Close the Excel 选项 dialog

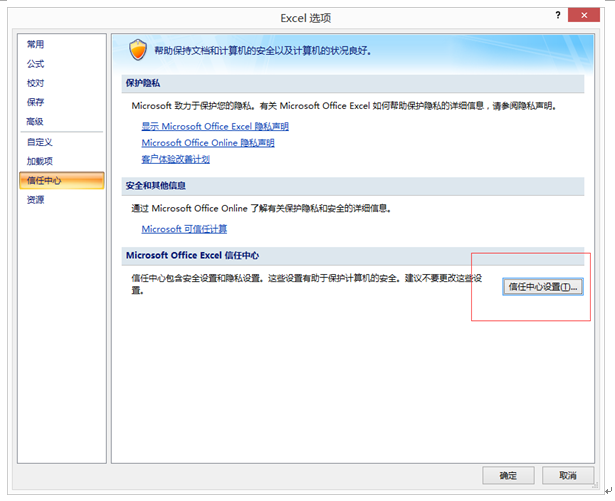(584, 15)
